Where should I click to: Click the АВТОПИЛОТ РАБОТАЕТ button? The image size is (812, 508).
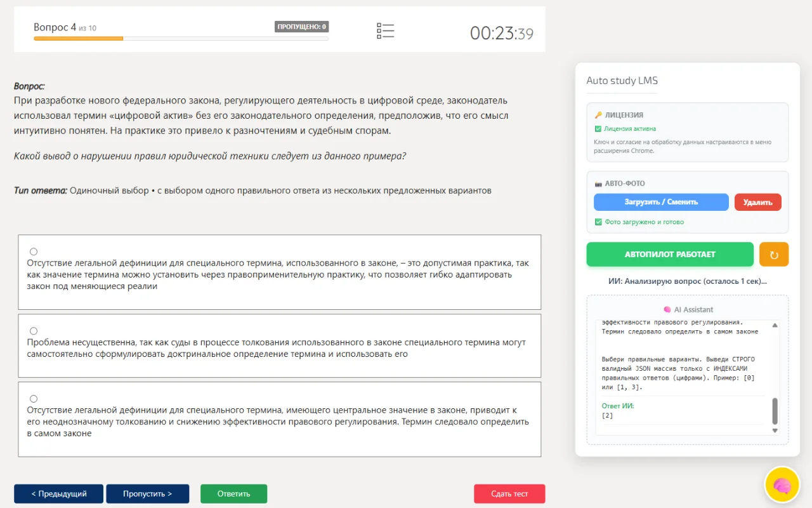coord(670,254)
